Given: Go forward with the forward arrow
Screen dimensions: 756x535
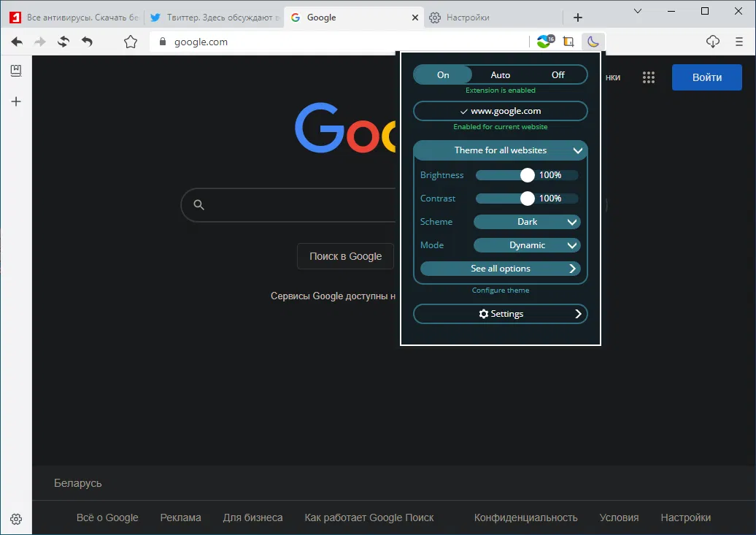Looking at the screenshot, I should [x=40, y=42].
